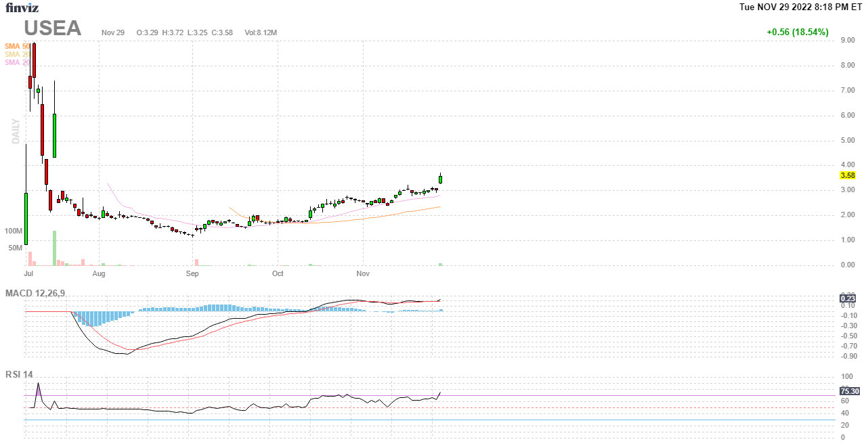Click the latest green candlestick near 3.58
Screen dimensions: 868x448
coord(441,179)
